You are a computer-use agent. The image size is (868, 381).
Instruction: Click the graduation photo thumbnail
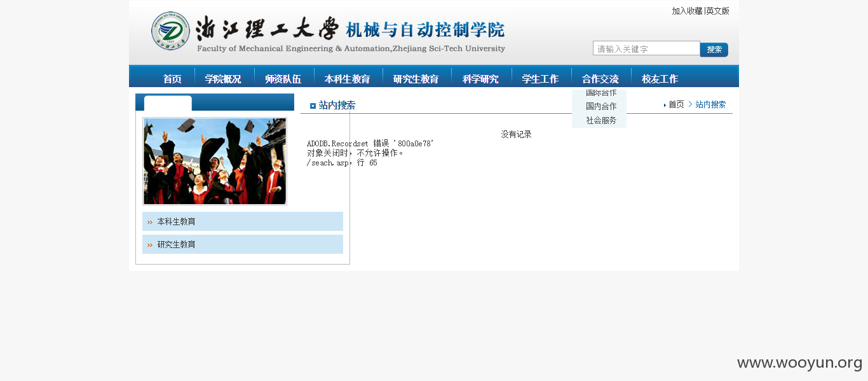(x=215, y=161)
